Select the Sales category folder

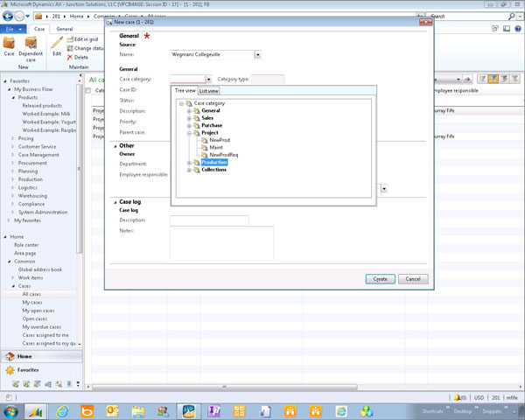[x=207, y=118]
